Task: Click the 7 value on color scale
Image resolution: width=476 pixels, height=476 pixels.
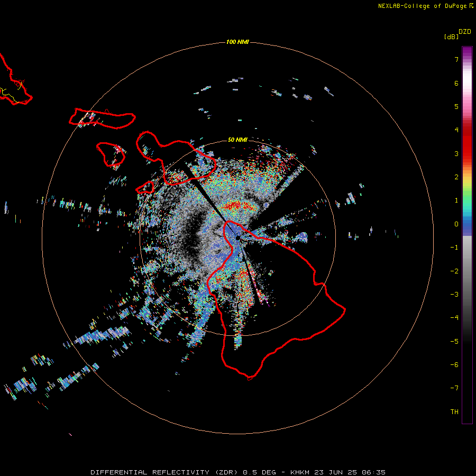Action: coord(456,59)
